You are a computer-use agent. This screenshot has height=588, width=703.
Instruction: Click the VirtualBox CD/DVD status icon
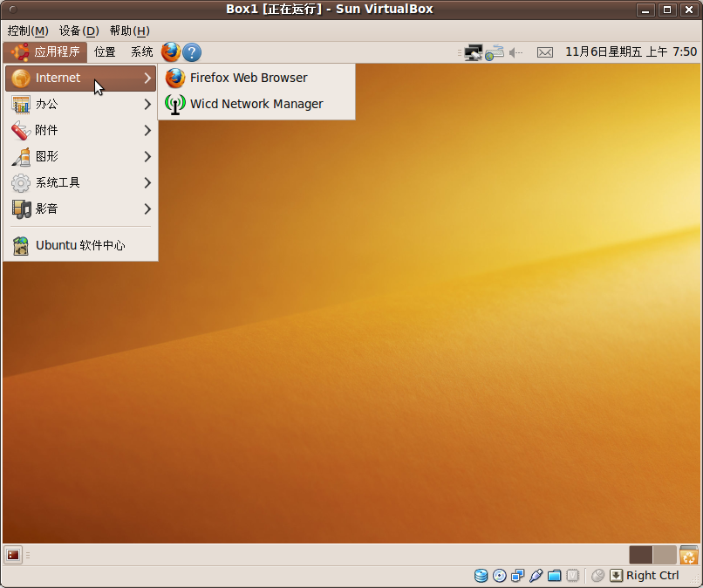pos(500,576)
